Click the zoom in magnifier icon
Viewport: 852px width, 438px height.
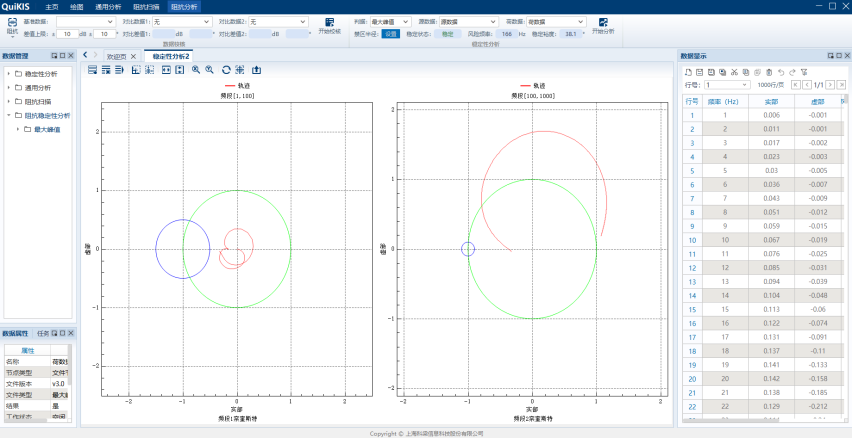pyautogui.click(x=196, y=70)
